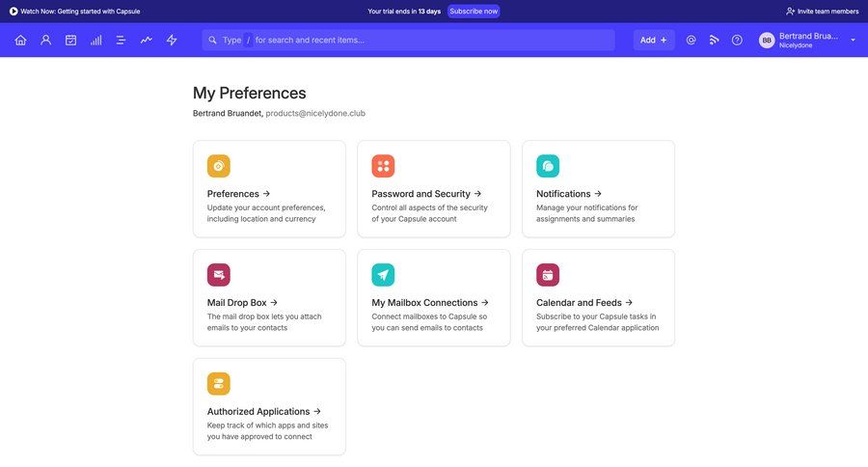Open the Projects list icon
The width and height of the screenshot is (868, 467).
121,41
